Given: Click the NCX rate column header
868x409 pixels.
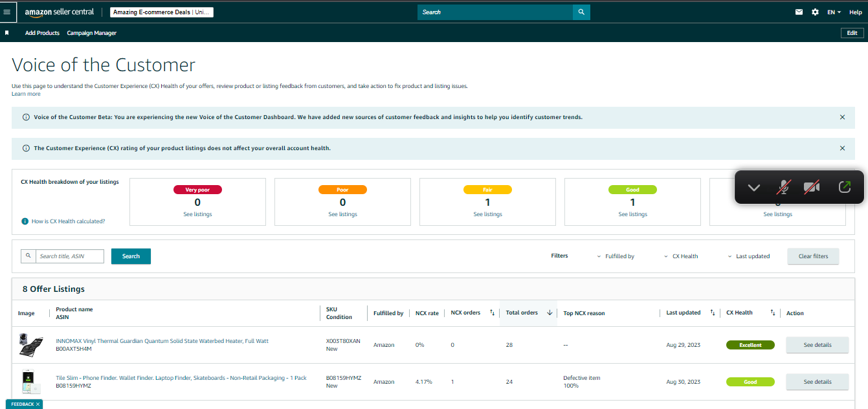Looking at the screenshot, I should tap(427, 313).
